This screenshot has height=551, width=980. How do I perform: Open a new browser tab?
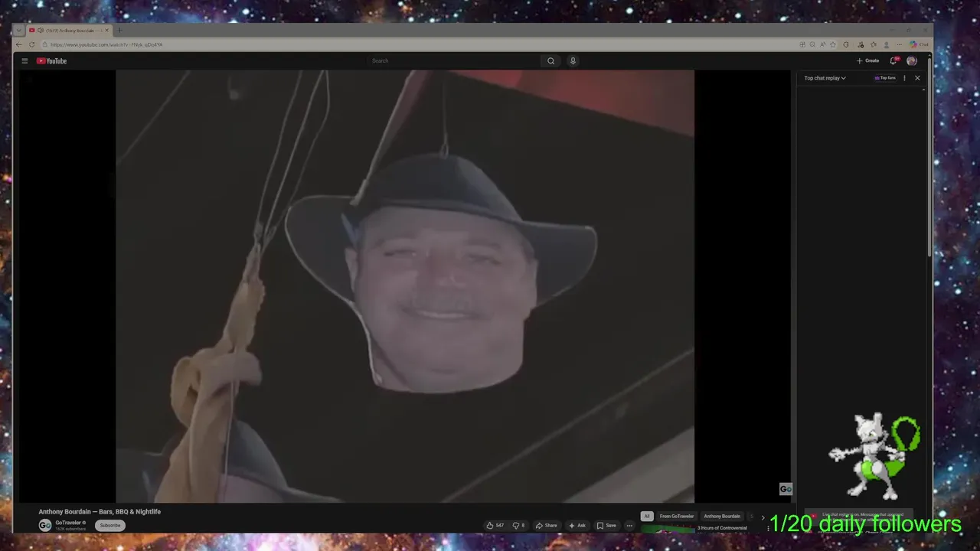tap(119, 31)
